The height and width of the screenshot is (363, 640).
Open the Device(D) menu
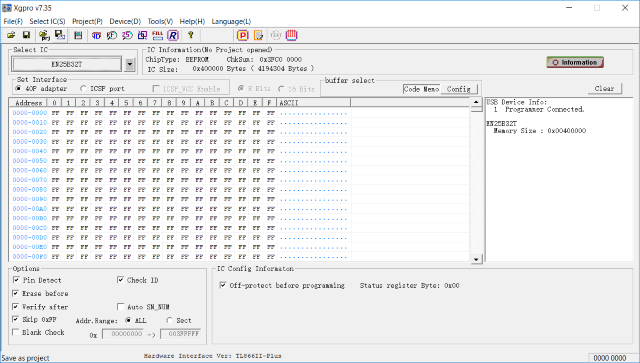click(125, 21)
